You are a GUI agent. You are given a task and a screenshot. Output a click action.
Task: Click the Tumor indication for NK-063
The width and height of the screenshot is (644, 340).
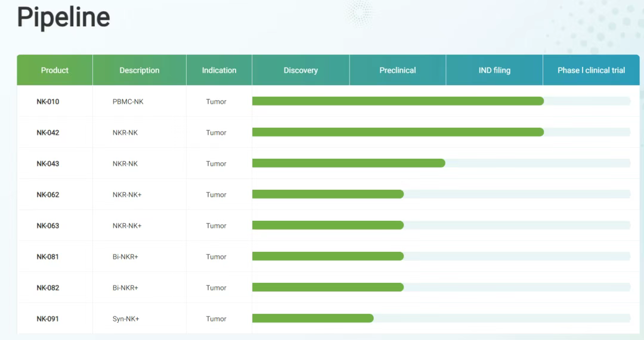click(216, 225)
